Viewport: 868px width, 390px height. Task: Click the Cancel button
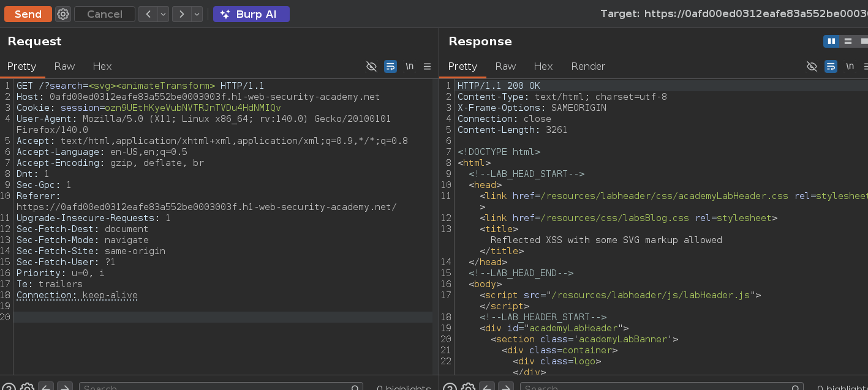[105, 14]
